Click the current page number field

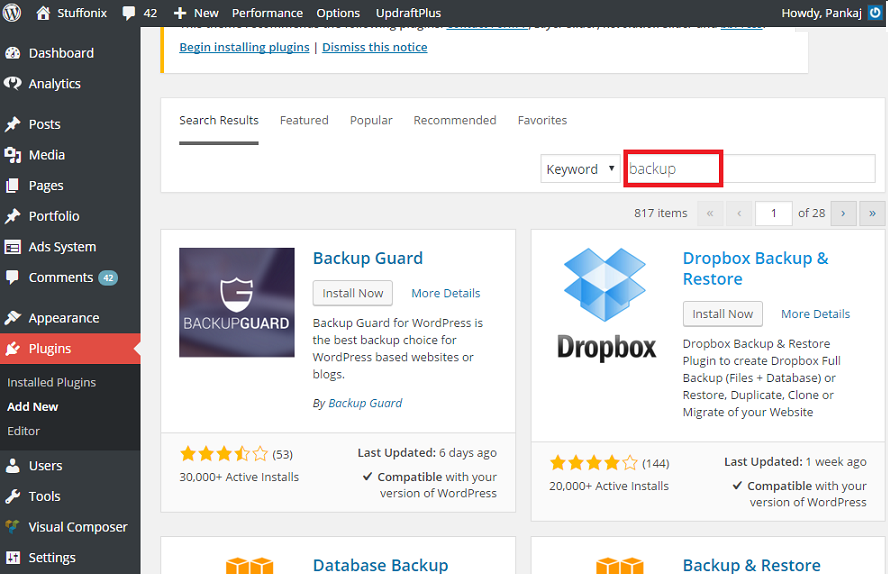pyautogui.click(x=774, y=213)
